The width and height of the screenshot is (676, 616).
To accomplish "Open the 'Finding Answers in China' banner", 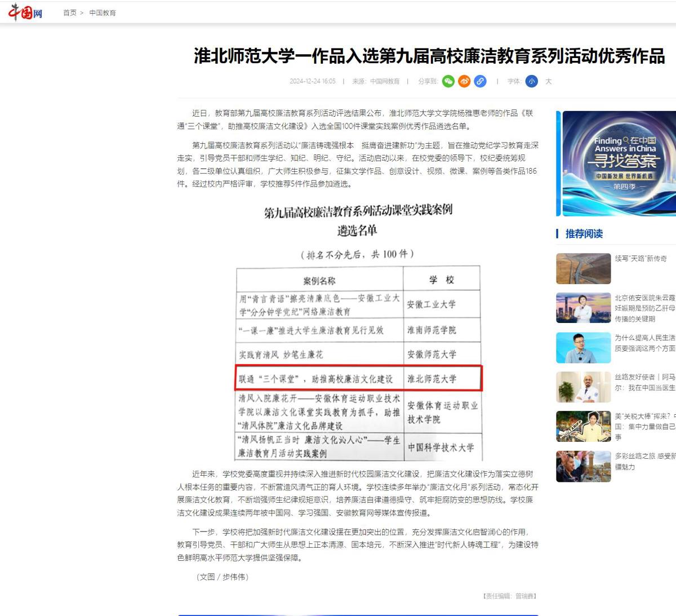I will click(x=619, y=163).
